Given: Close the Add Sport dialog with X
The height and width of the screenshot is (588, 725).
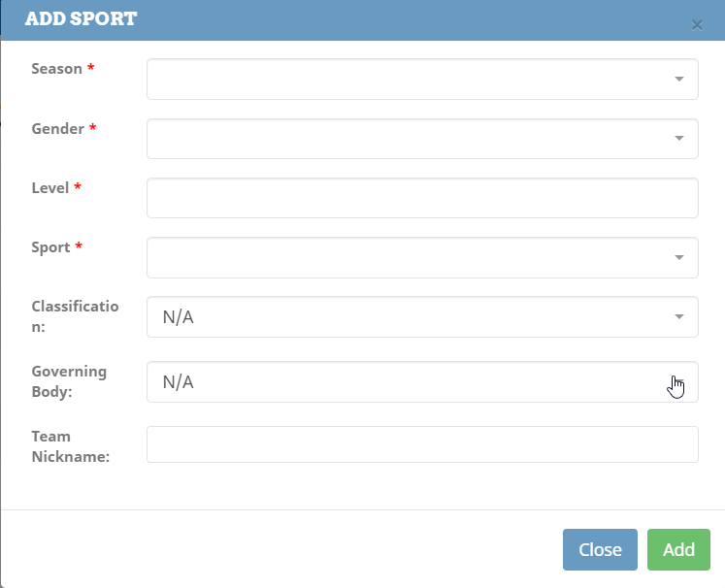Looking at the screenshot, I should pos(697,25).
